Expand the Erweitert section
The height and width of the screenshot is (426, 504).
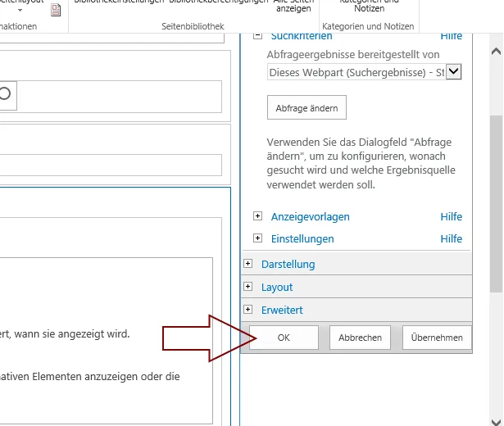click(247, 310)
